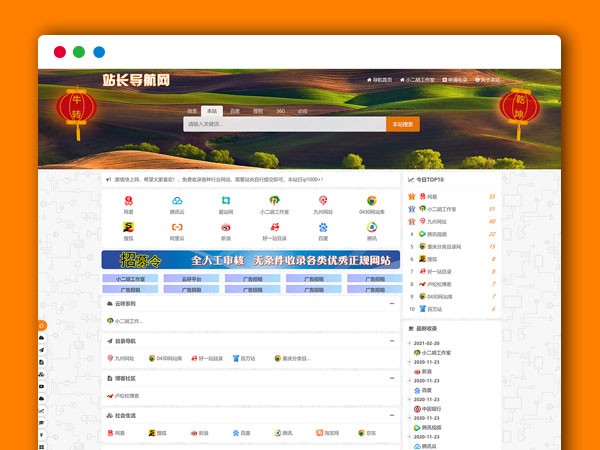The width and height of the screenshot is (600, 450).
Task: Open the 阿里云 icon tile
Action: tap(177, 228)
